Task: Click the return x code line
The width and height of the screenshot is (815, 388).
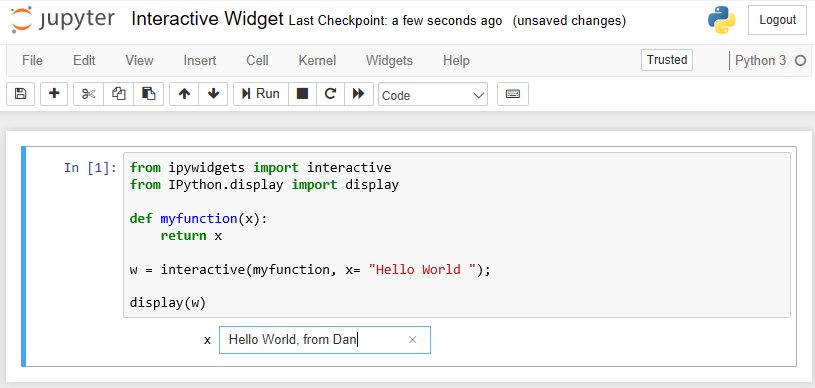Action: [x=191, y=236]
